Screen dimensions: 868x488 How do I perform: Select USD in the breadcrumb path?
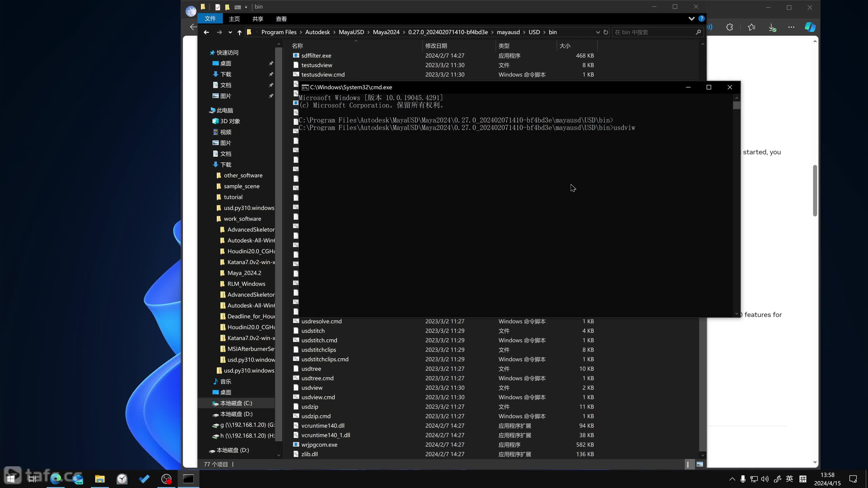coord(534,32)
